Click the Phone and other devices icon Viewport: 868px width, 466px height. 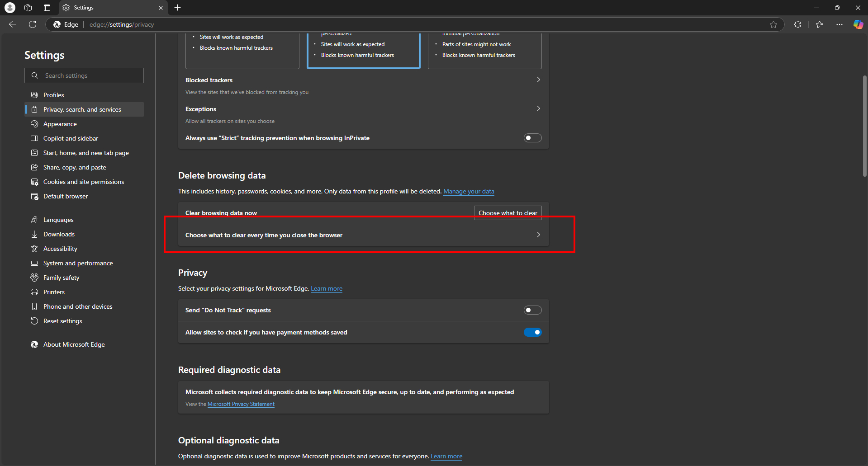click(x=34, y=306)
